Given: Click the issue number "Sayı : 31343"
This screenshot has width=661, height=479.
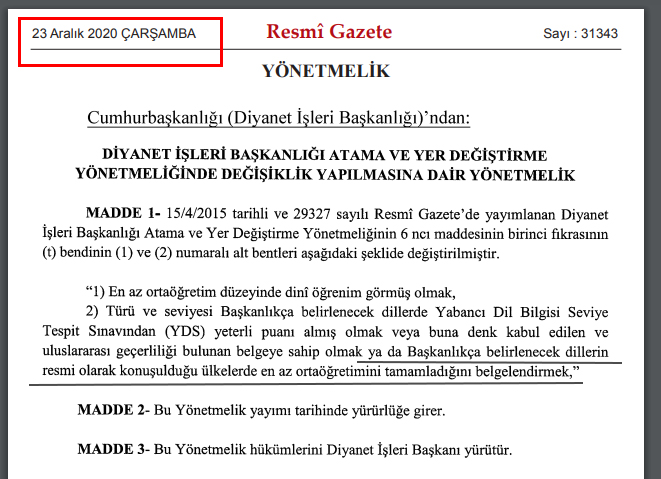Looking at the screenshot, I should (580, 33).
